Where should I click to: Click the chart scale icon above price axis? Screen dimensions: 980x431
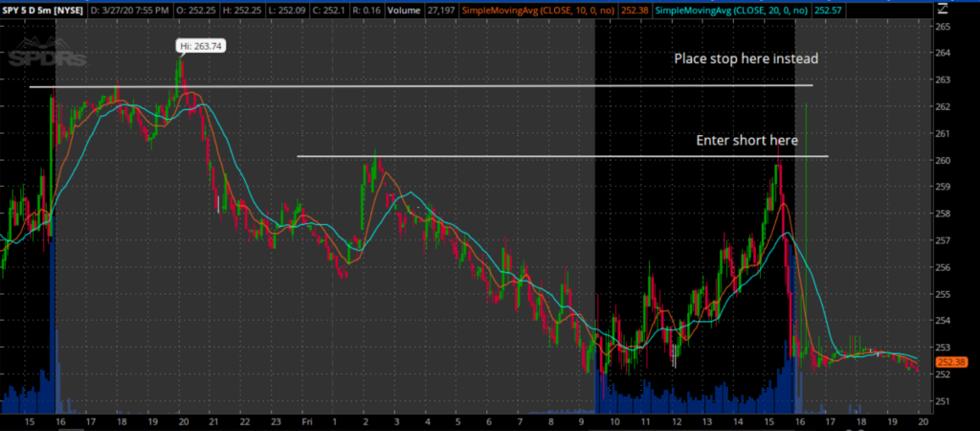click(x=942, y=9)
